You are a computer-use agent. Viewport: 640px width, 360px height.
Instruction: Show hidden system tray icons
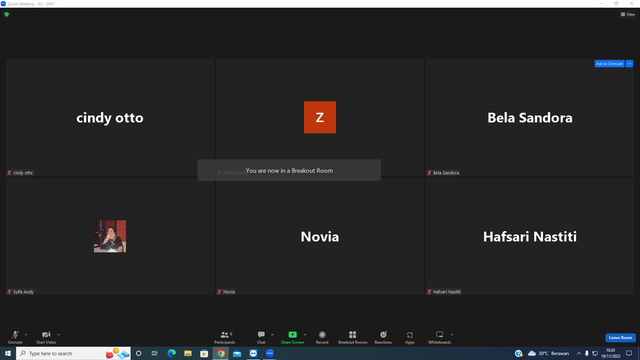(x=578, y=353)
